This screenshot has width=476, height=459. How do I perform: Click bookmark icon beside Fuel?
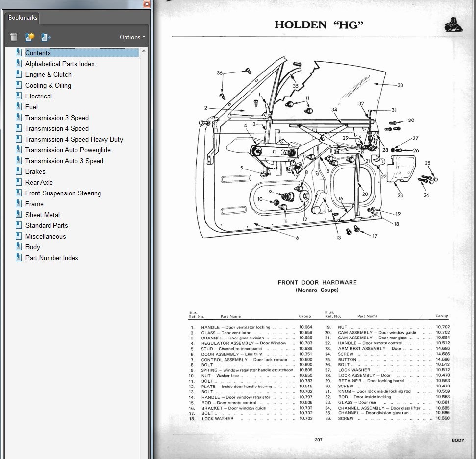19,106
